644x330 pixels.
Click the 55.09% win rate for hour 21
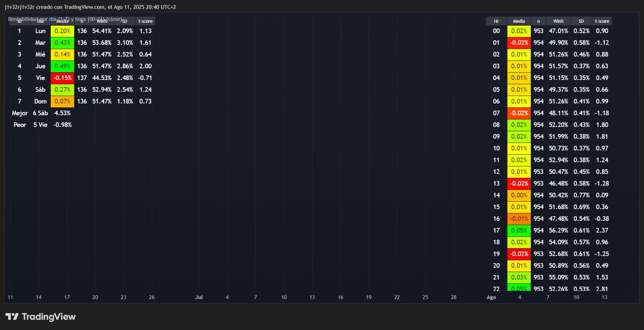559,277
